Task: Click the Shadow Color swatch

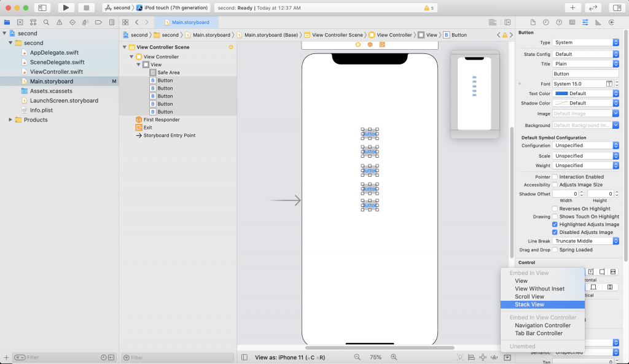Action: click(561, 103)
